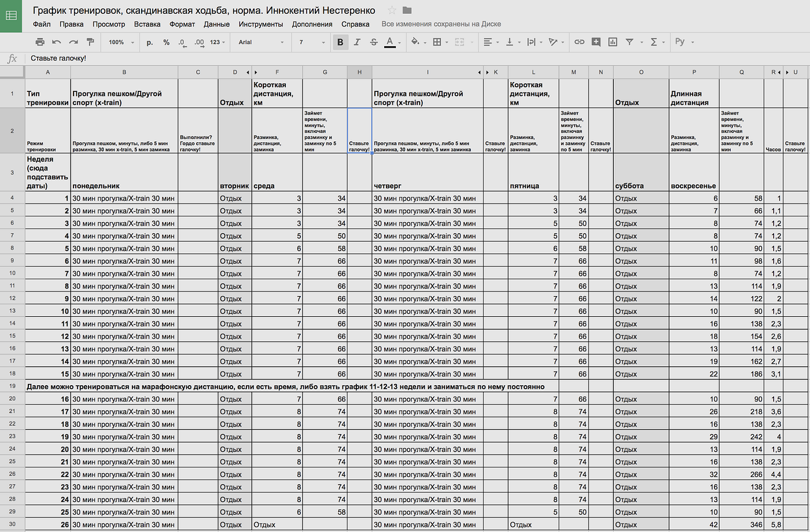Screen dimensions: 810x532
Task: Expand hidden columns left of column U
Action: point(787,72)
